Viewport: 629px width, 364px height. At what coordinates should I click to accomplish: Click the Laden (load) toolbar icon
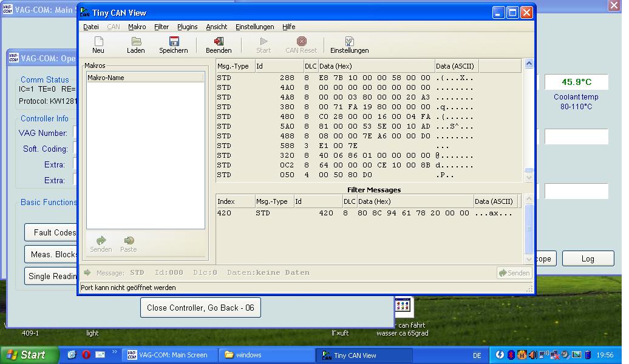pos(136,41)
